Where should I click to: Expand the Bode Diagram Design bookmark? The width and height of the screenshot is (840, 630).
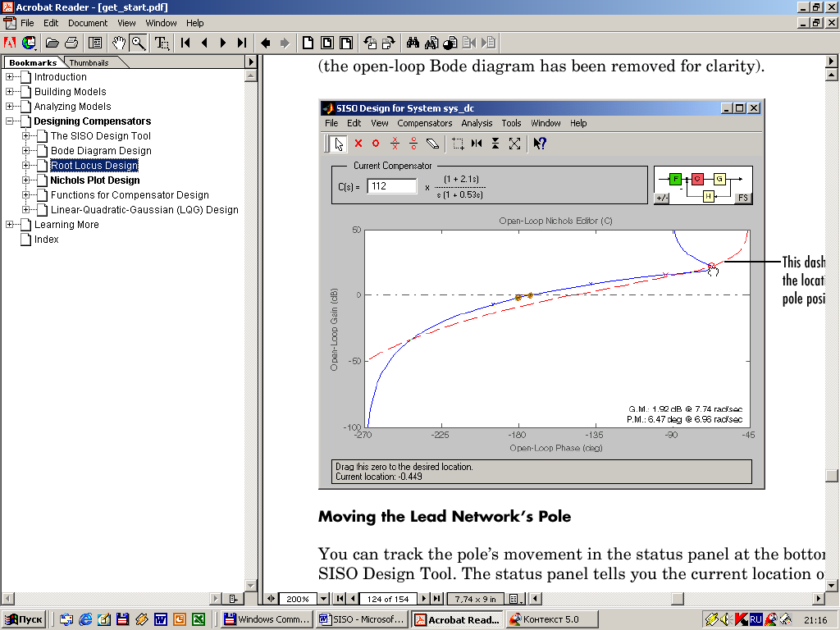(x=25, y=151)
